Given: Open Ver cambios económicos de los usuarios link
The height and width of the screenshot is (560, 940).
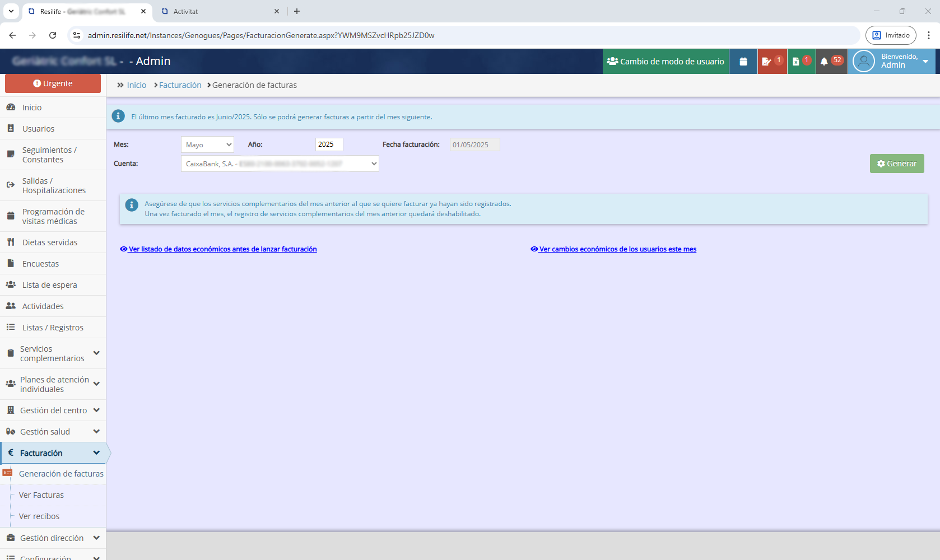Looking at the screenshot, I should tap(613, 249).
